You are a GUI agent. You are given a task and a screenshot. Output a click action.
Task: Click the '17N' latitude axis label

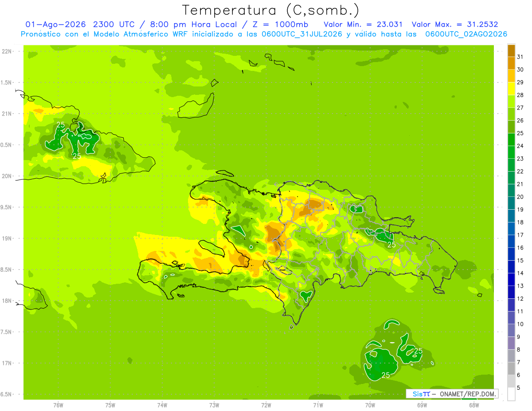(7, 363)
